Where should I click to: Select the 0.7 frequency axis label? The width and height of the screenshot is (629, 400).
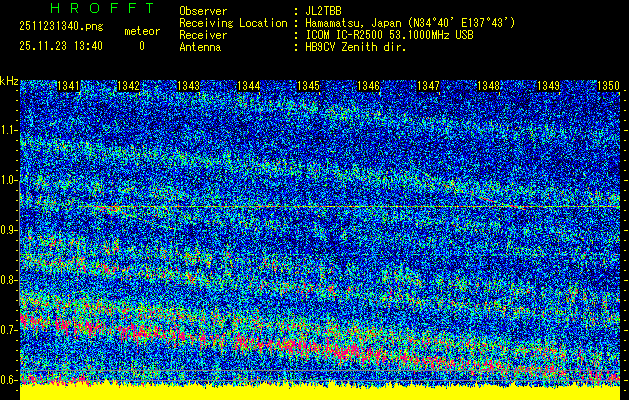pos(9,329)
